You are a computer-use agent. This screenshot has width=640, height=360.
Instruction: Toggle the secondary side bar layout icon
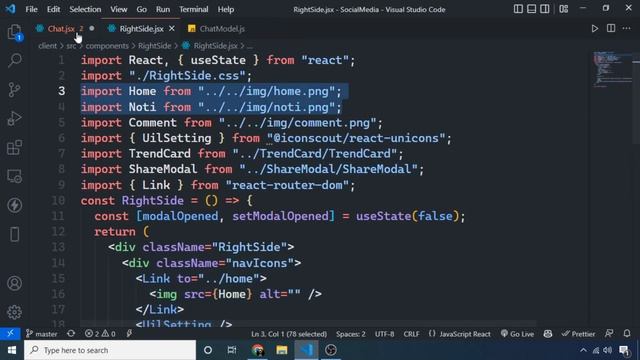tap(545, 9)
